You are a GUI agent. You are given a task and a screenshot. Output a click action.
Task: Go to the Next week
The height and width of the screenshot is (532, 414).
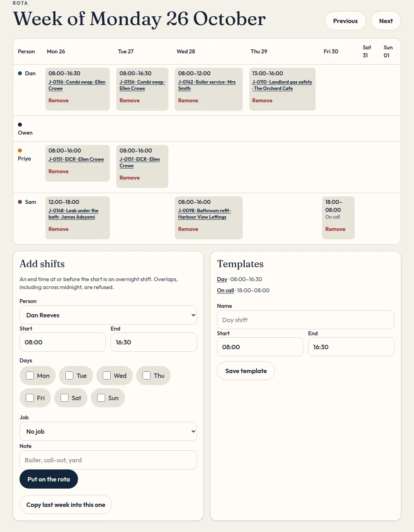pos(386,21)
